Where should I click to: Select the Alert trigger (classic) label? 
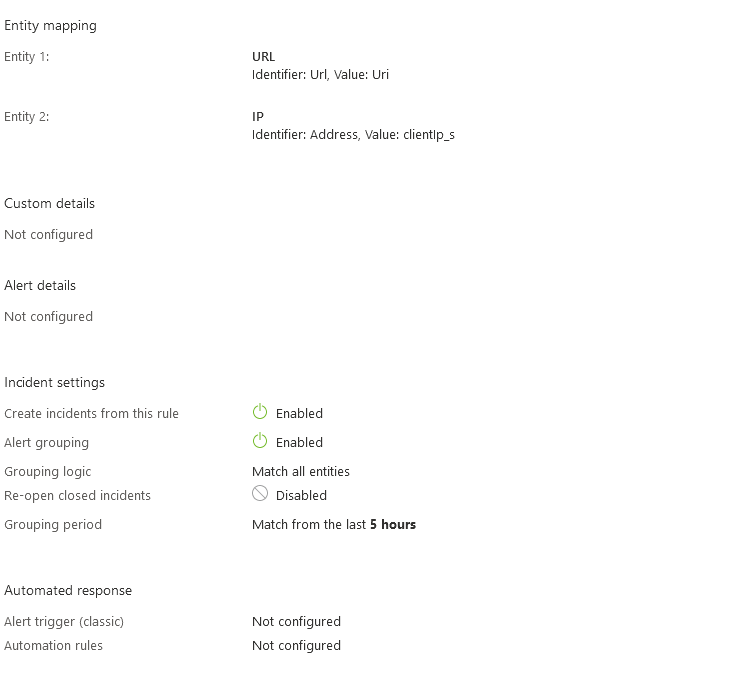pyautogui.click(x=64, y=622)
